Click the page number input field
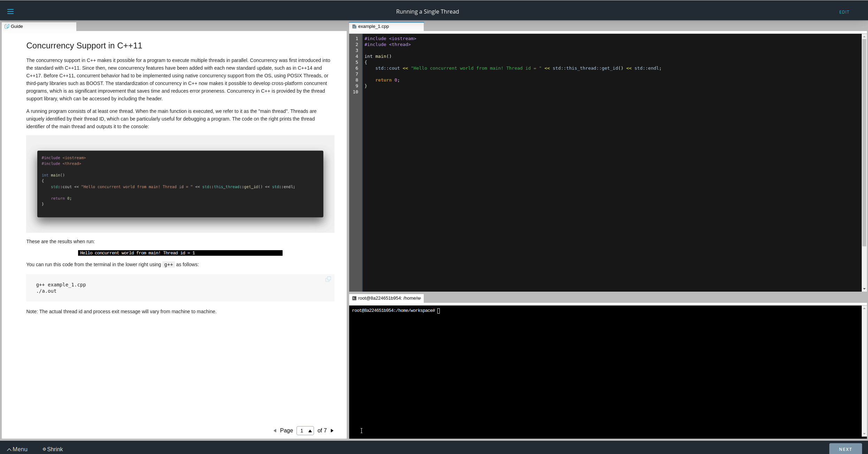The image size is (868, 454). coord(302,431)
